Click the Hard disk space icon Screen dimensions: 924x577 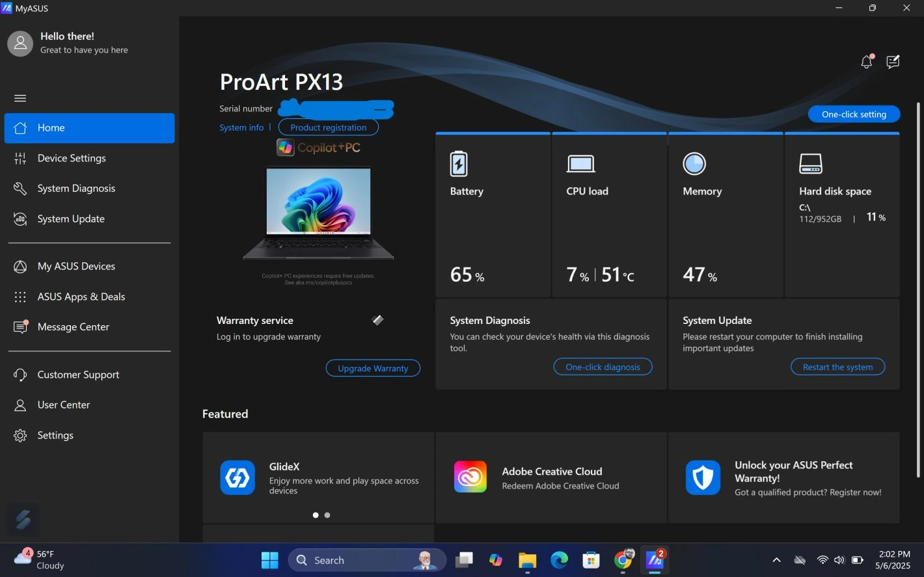point(811,164)
